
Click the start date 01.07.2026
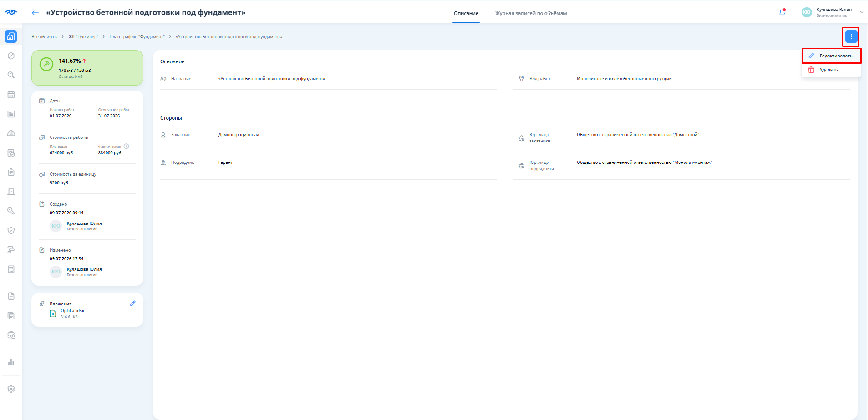click(61, 116)
